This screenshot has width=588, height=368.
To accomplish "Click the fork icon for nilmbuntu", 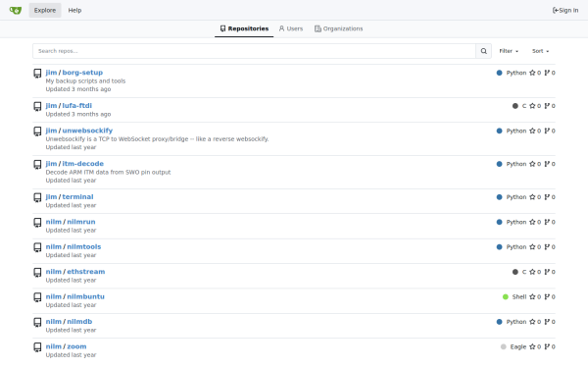I will pyautogui.click(x=547, y=296).
